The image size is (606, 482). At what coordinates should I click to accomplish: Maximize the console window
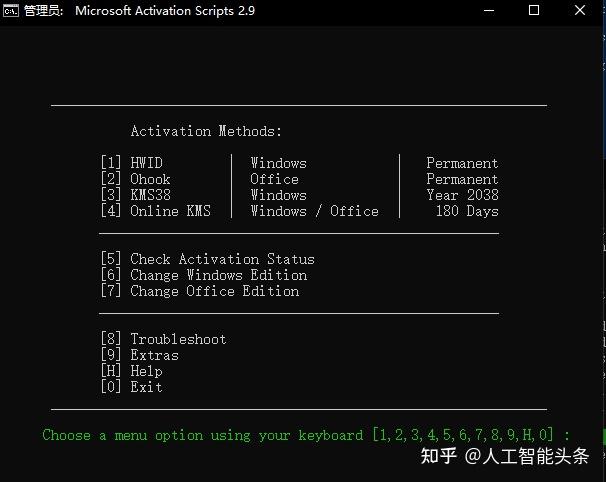tap(534, 11)
